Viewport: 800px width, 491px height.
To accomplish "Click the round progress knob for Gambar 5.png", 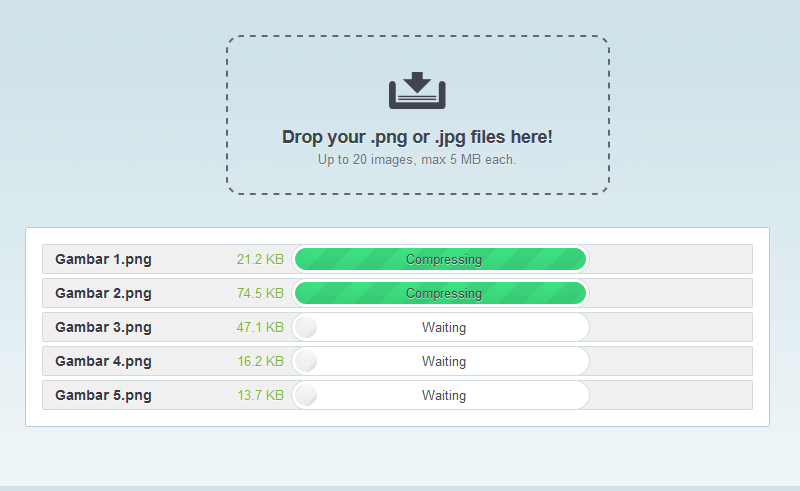I will coord(306,396).
